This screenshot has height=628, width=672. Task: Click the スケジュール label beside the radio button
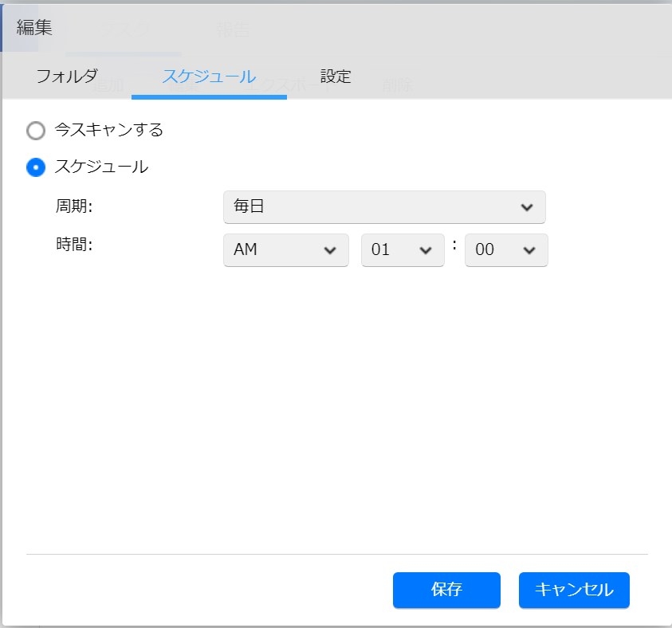[x=101, y=167]
